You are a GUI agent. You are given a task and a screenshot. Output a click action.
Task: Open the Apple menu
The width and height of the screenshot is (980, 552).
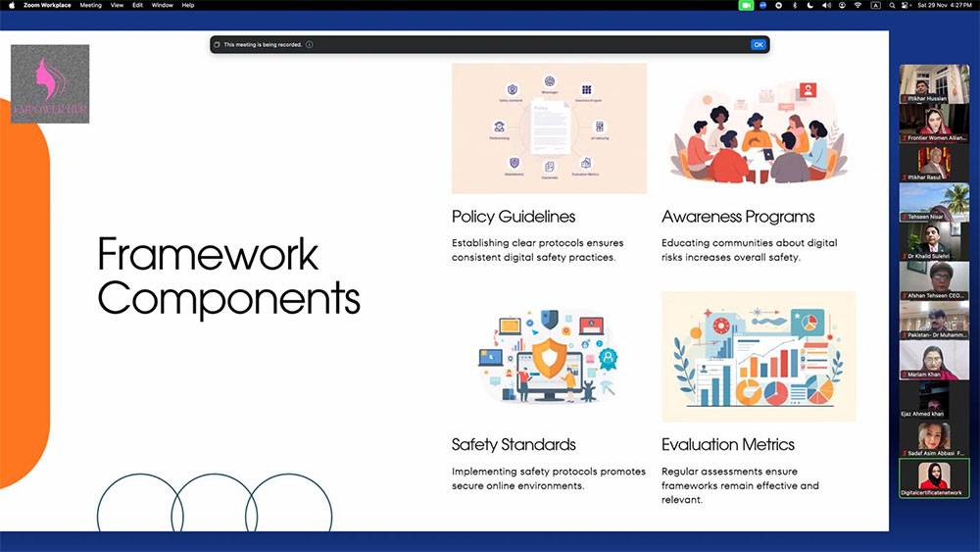(x=12, y=5)
